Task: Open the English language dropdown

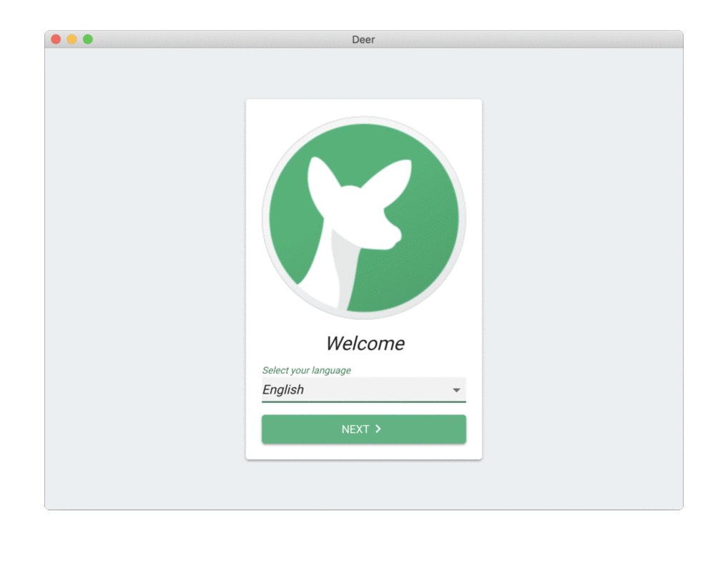Action: coord(363,389)
